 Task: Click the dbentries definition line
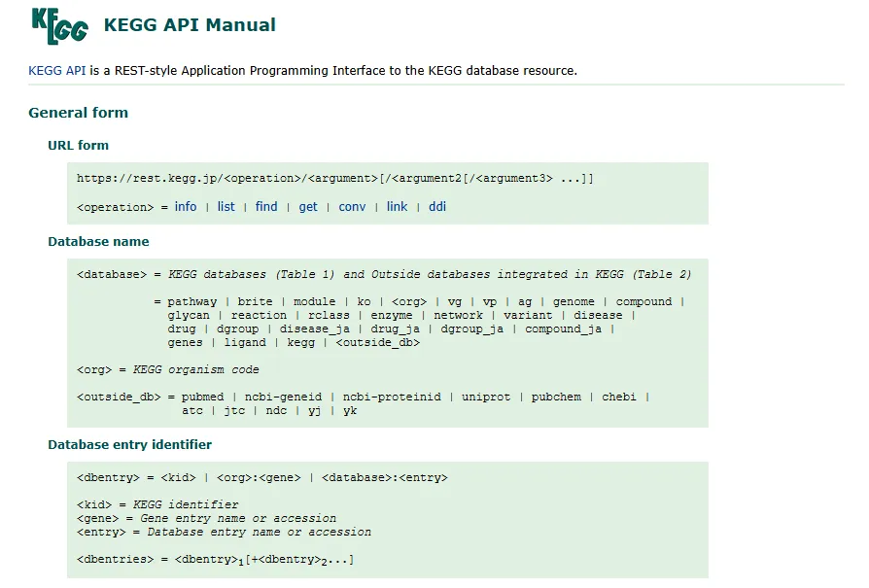(x=215, y=560)
